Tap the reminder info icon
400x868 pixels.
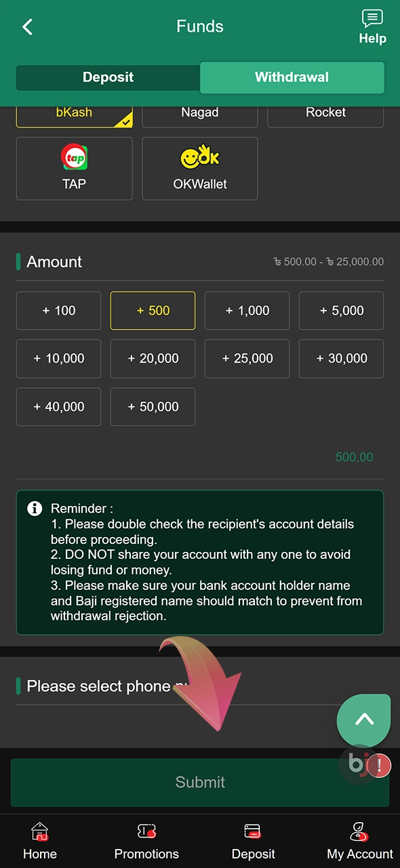pyautogui.click(x=34, y=508)
